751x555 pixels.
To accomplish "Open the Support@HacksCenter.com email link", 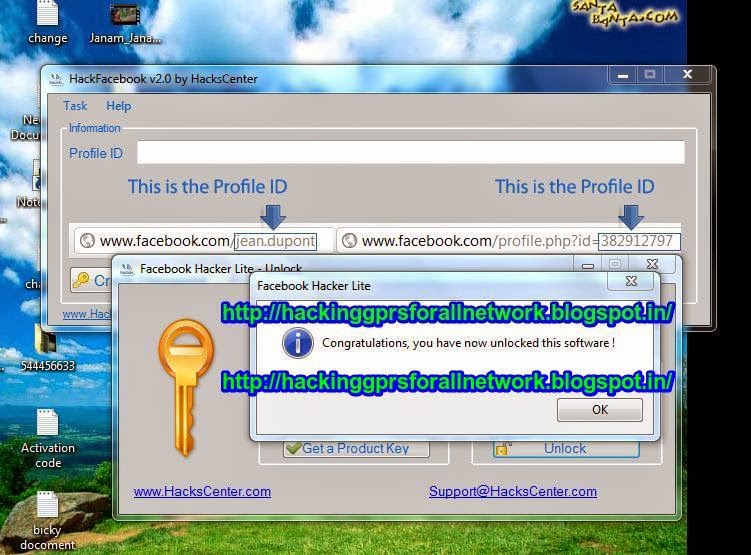I will click(x=513, y=492).
